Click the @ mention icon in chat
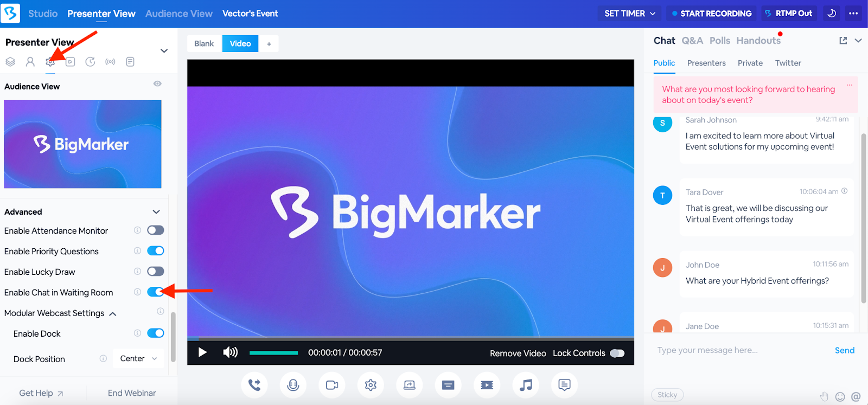Viewport: 868px width, 405px height. [x=856, y=396]
